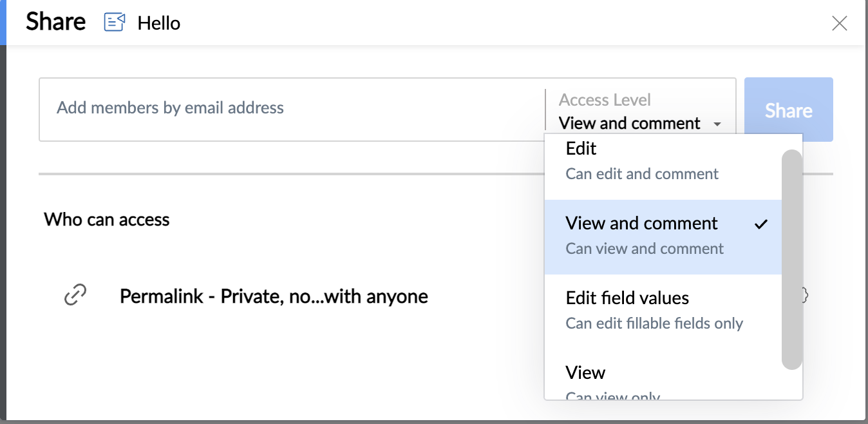Click the Hello document title
This screenshot has width=868, height=424.
point(159,24)
